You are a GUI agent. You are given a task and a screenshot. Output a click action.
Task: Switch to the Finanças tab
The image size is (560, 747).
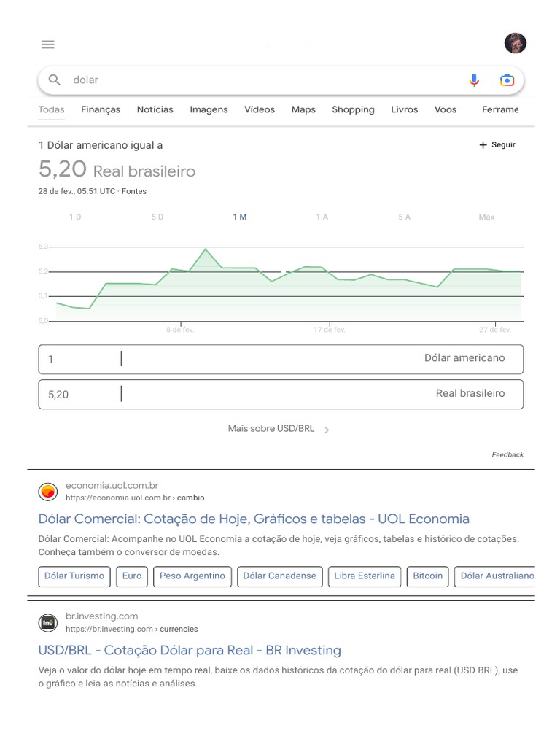tap(101, 109)
